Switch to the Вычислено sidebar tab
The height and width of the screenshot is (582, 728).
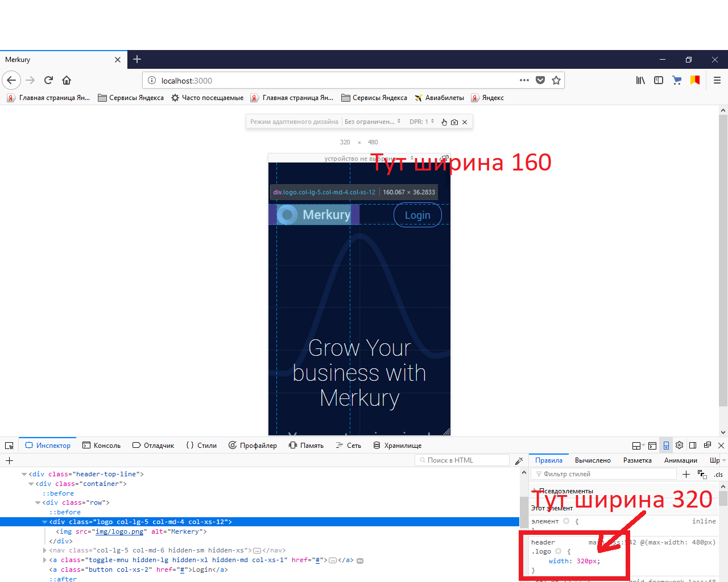[593, 460]
